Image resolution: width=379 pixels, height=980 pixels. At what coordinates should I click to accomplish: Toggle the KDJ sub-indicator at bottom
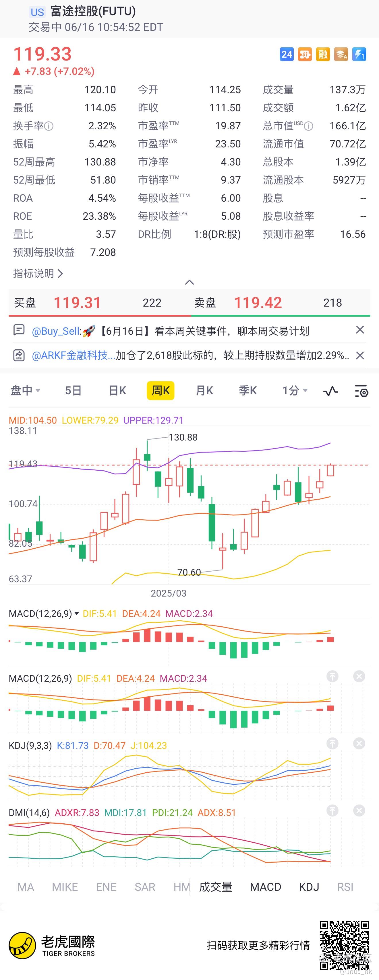pyautogui.click(x=309, y=887)
